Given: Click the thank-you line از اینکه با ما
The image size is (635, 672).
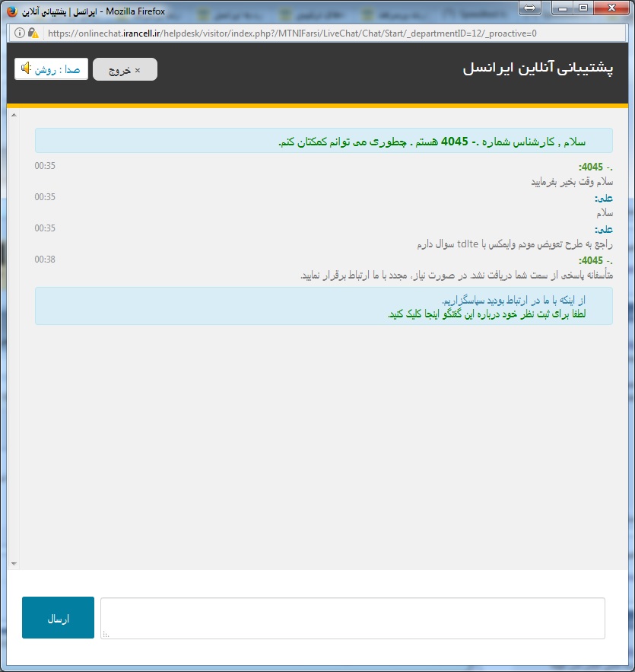Looking at the screenshot, I should tap(513, 300).
